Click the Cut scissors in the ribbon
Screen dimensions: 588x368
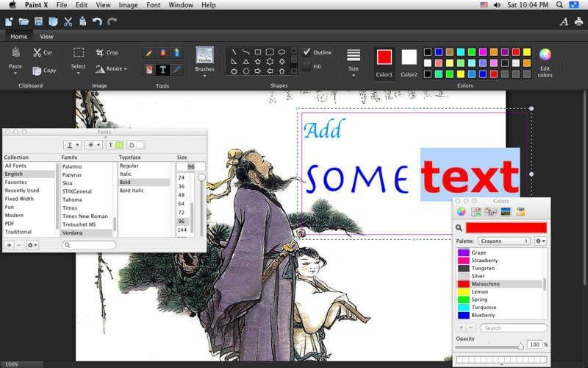37,53
